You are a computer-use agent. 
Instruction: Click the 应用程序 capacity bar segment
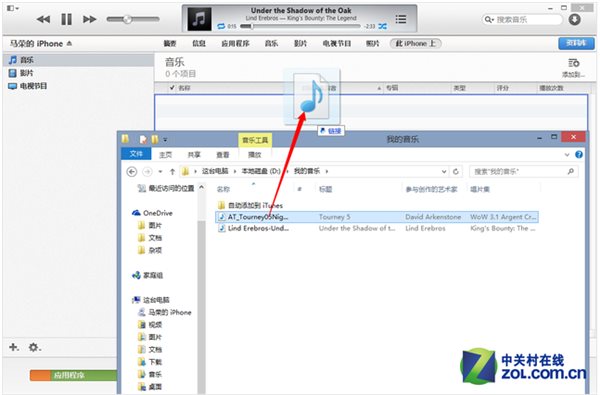pyautogui.click(x=84, y=375)
